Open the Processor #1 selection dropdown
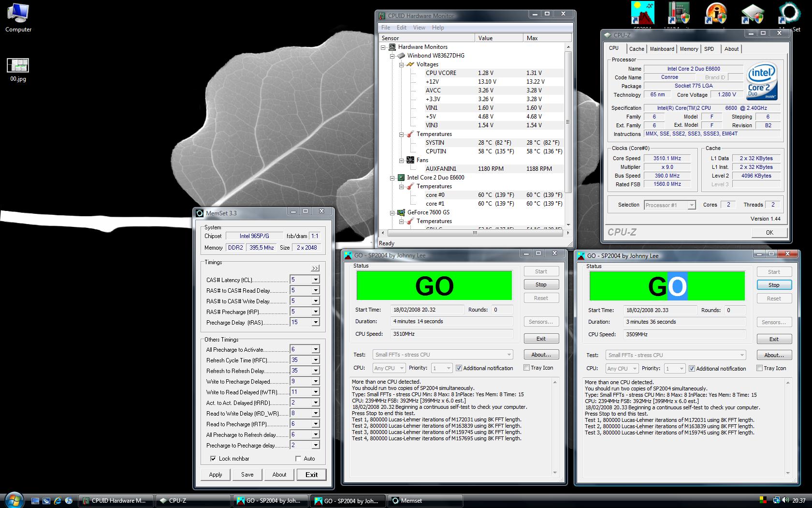Viewport: 812px width, 508px height. coord(691,205)
